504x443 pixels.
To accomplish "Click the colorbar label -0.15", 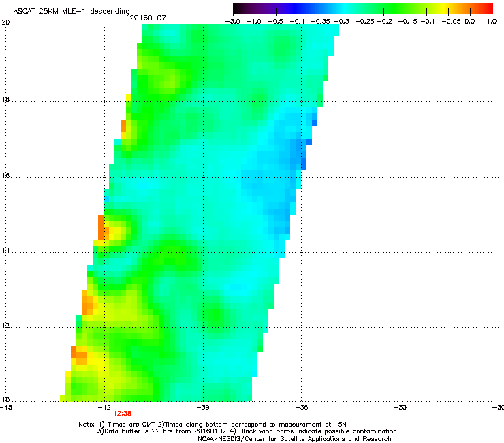I will tap(408, 22).
